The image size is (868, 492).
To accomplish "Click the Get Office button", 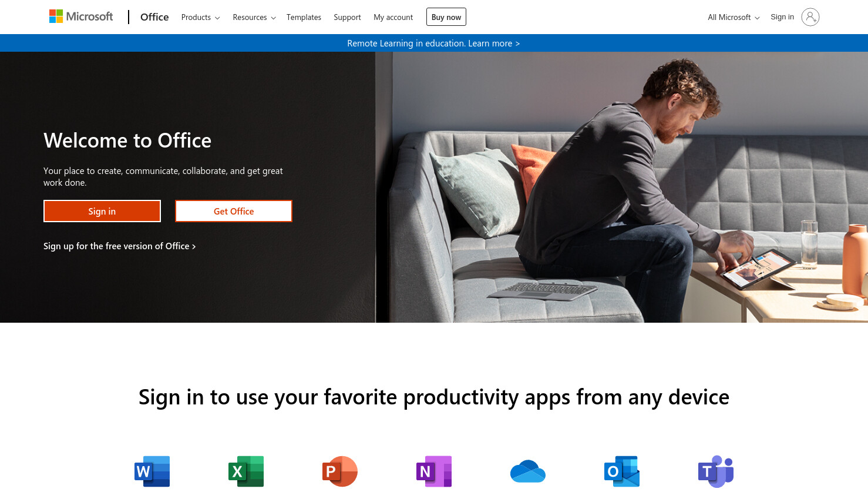I will click(234, 211).
